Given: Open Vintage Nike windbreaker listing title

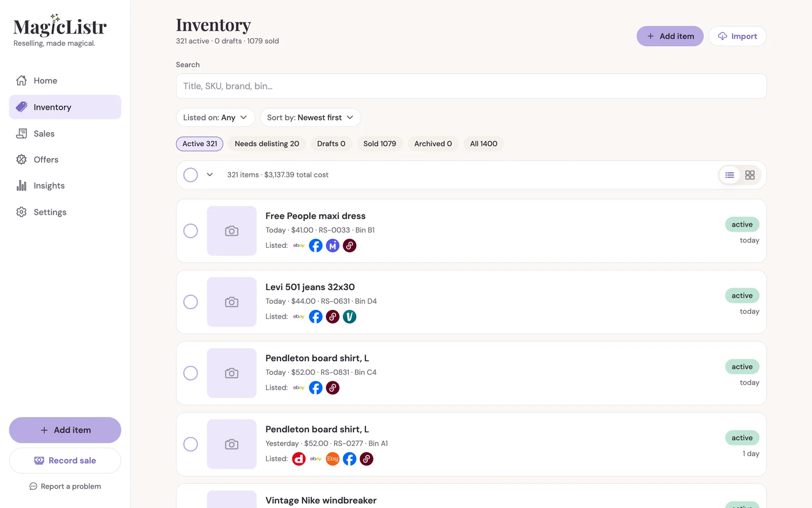Looking at the screenshot, I should (x=321, y=501).
